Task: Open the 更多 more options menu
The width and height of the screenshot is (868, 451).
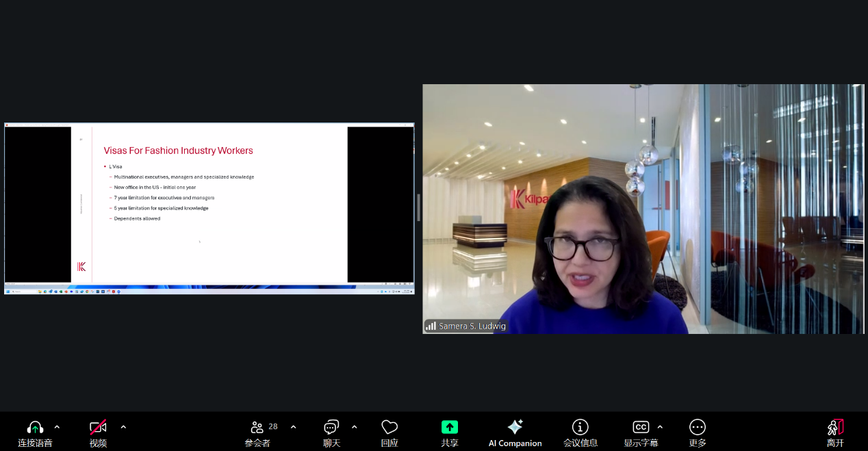Action: [697, 428]
